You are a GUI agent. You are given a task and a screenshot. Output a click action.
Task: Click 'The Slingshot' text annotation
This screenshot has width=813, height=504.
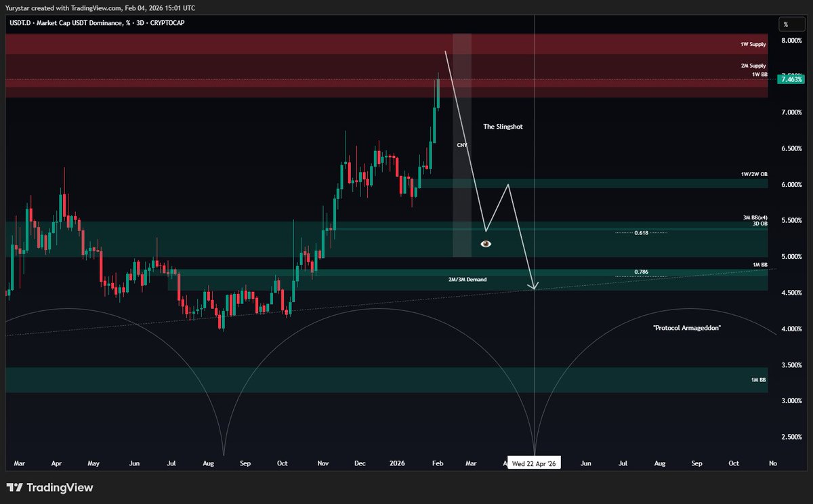pos(503,127)
